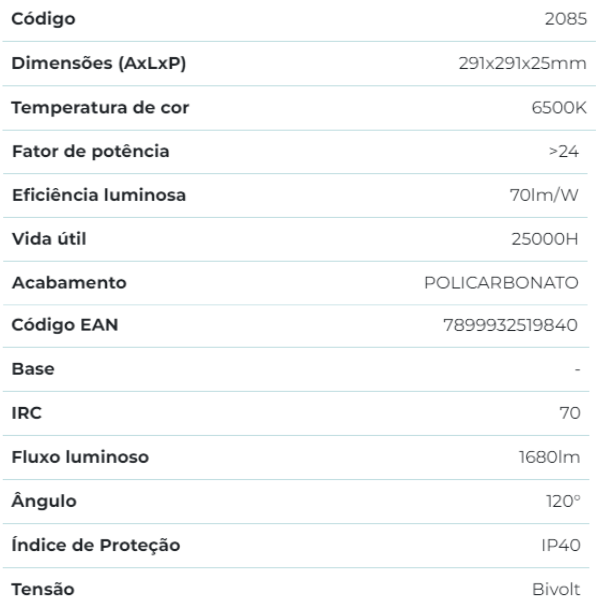600x600 pixels.
Task: Click the Temperatura de cor label
Action: point(100,107)
